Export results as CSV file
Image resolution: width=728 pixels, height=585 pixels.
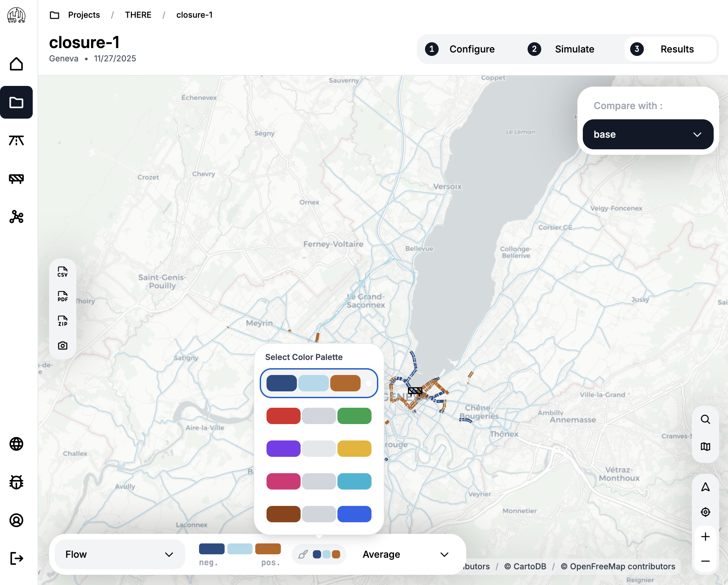point(63,272)
